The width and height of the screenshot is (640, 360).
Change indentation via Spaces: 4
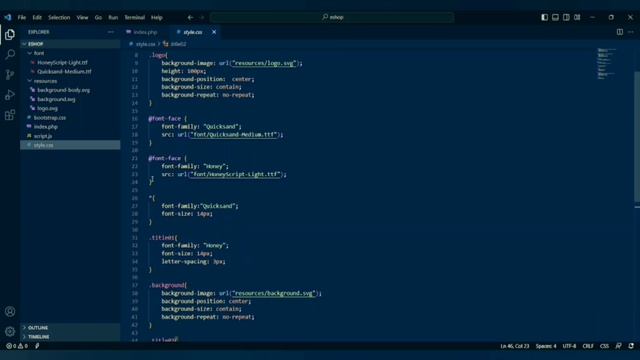[x=546, y=346]
